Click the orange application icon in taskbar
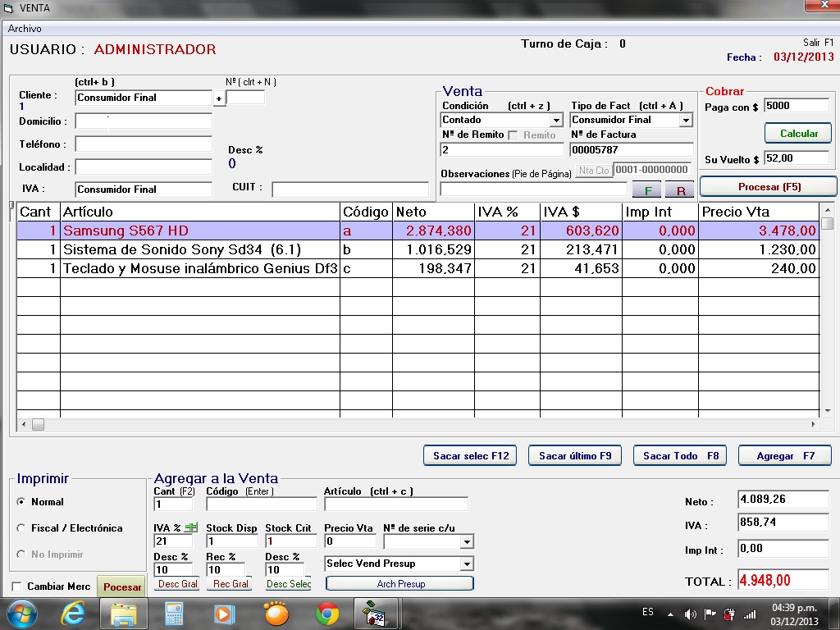This screenshot has width=840, height=630. pyautogui.click(x=276, y=614)
